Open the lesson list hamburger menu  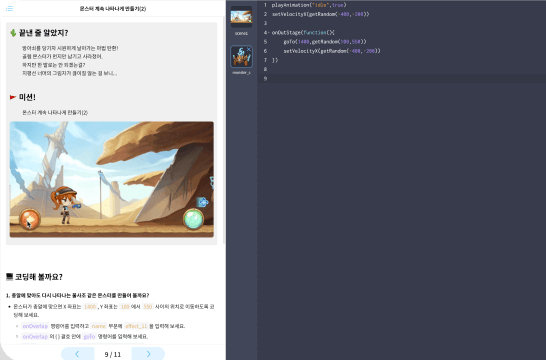pos(9,8)
